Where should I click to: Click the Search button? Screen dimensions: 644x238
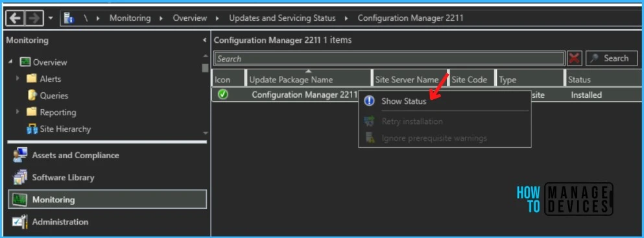pyautogui.click(x=611, y=58)
